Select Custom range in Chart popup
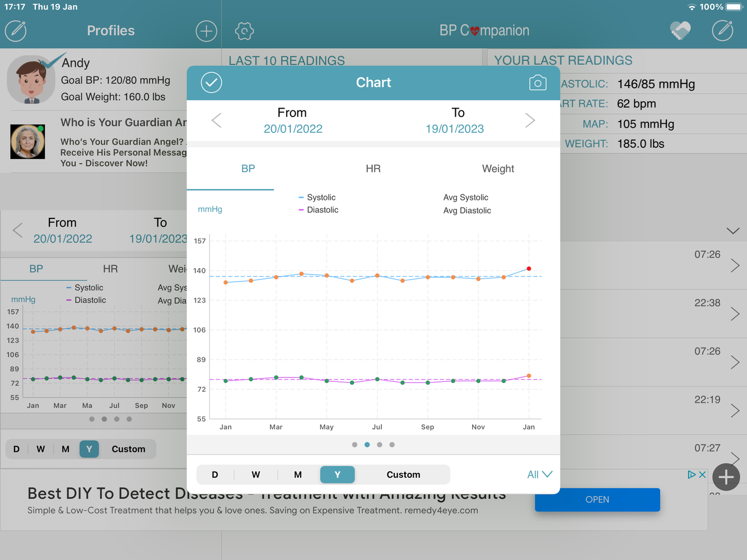 [403, 475]
